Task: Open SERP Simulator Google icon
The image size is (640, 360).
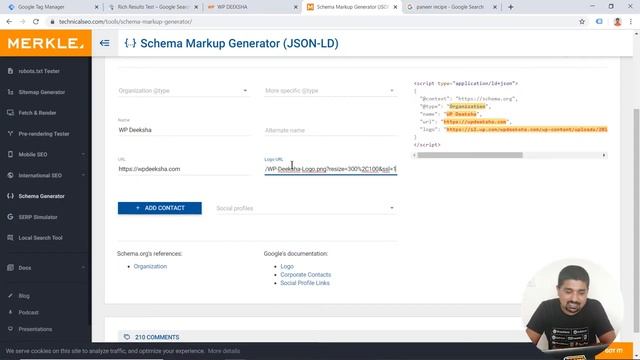Action: [10, 217]
